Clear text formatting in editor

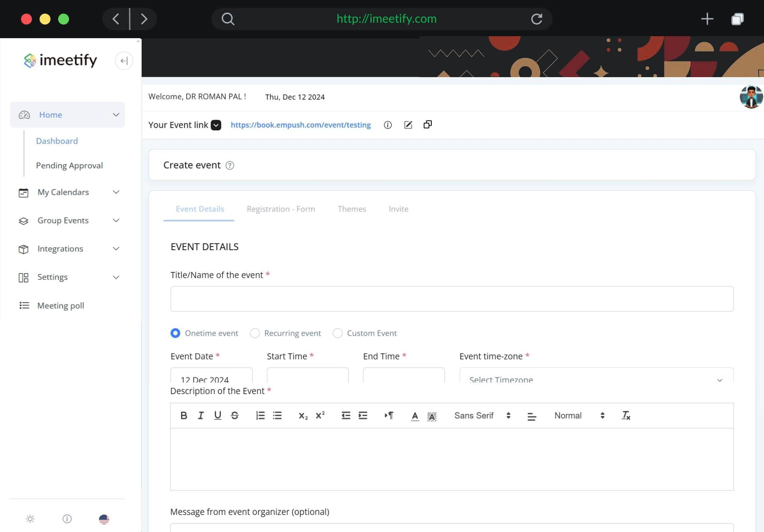[x=626, y=416]
